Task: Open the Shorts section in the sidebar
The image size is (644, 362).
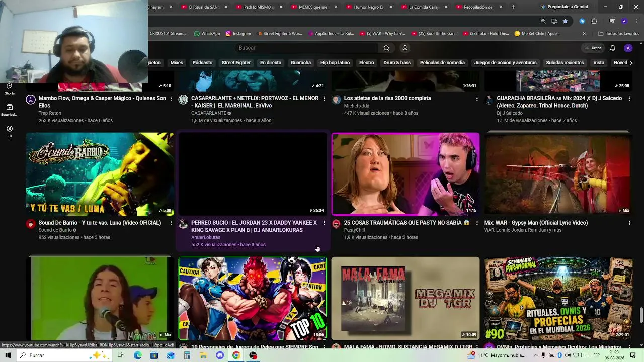Action: coord(10,89)
